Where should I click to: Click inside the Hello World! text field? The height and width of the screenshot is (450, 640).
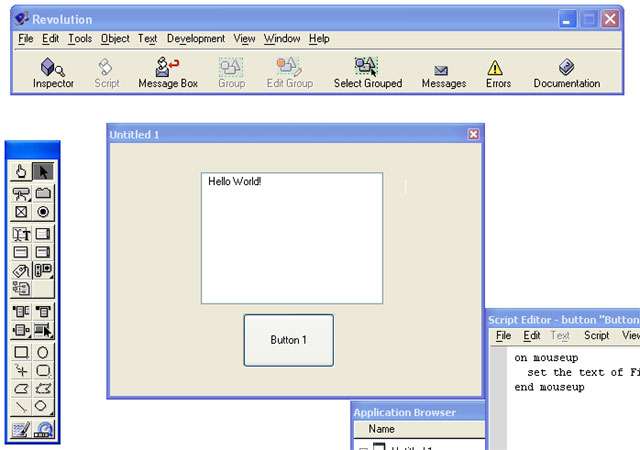[x=292, y=238]
